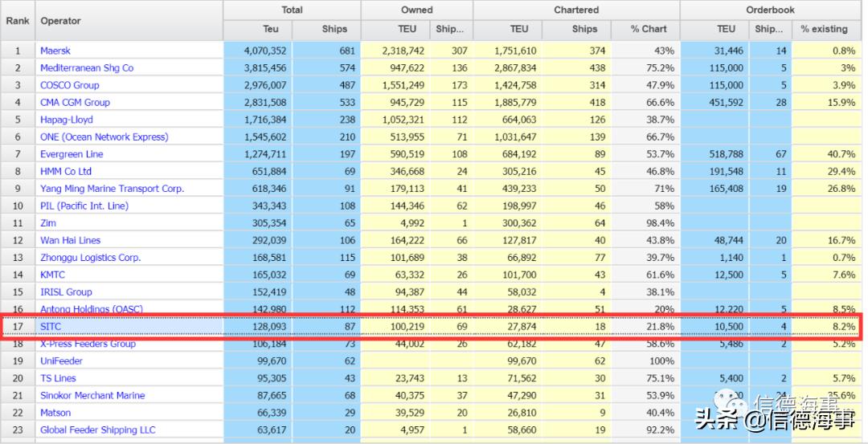Select HMM Co Ltd operator
The image size is (868, 444).
66,171
